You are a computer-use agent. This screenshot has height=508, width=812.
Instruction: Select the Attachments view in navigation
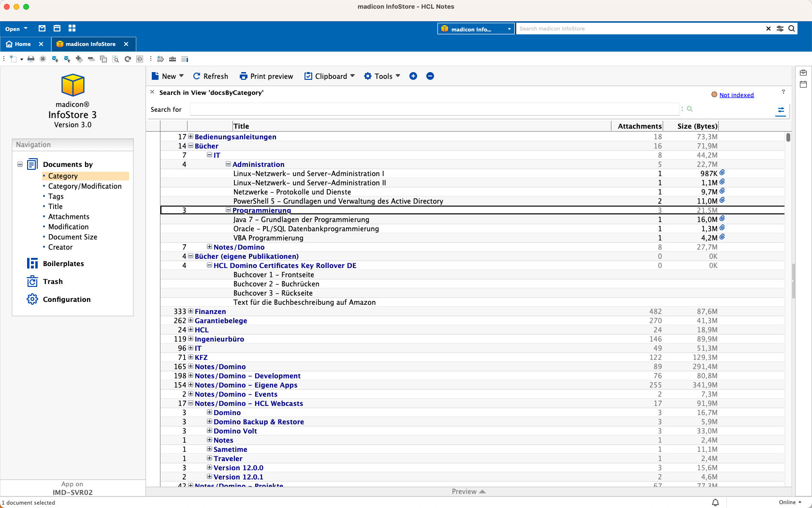(x=69, y=217)
